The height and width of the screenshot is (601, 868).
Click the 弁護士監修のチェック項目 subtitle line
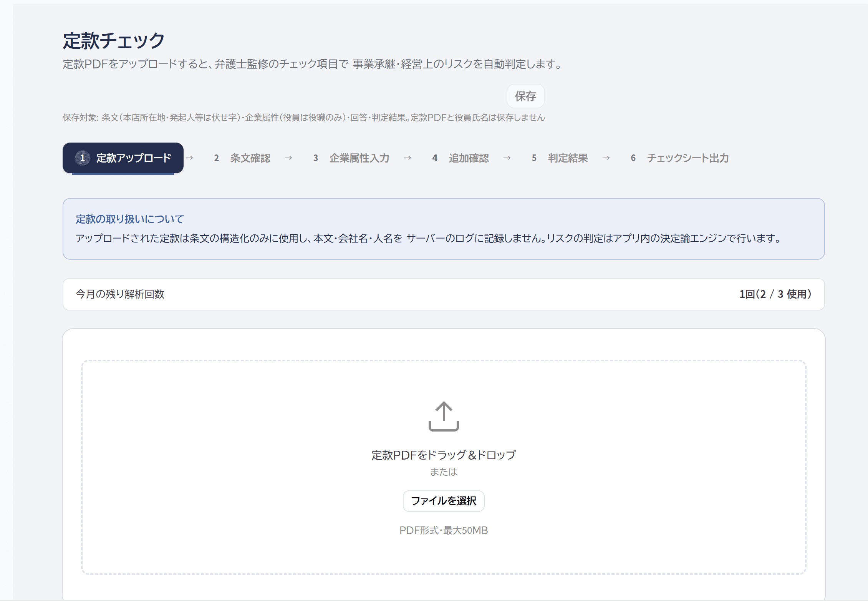click(x=313, y=64)
